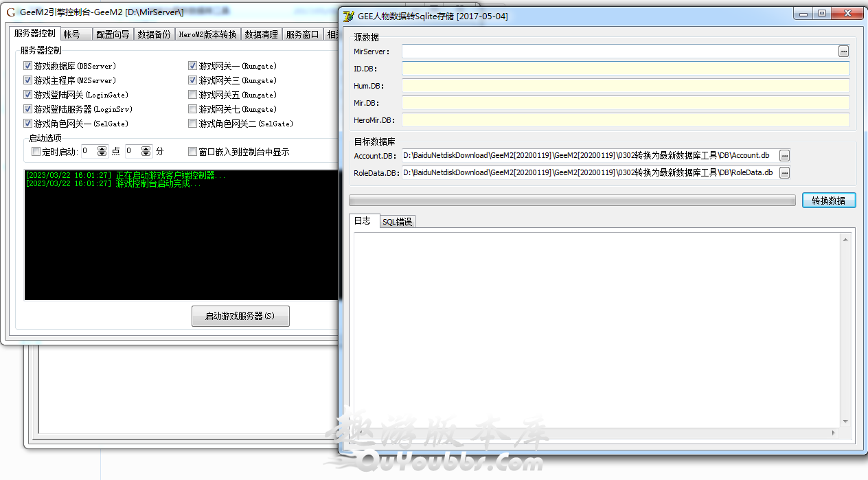The height and width of the screenshot is (480, 868).
Task: Click into the Hum.DB input field
Action: coord(625,86)
